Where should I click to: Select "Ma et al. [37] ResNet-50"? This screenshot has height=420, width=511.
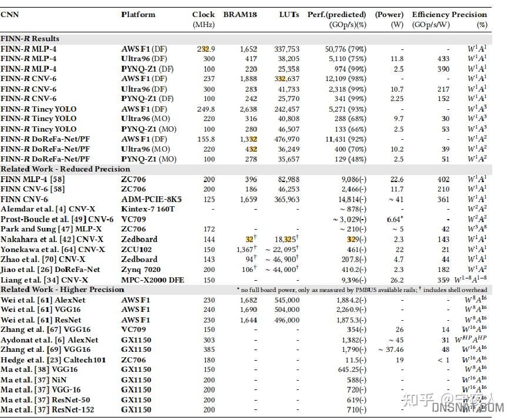(x=45, y=400)
